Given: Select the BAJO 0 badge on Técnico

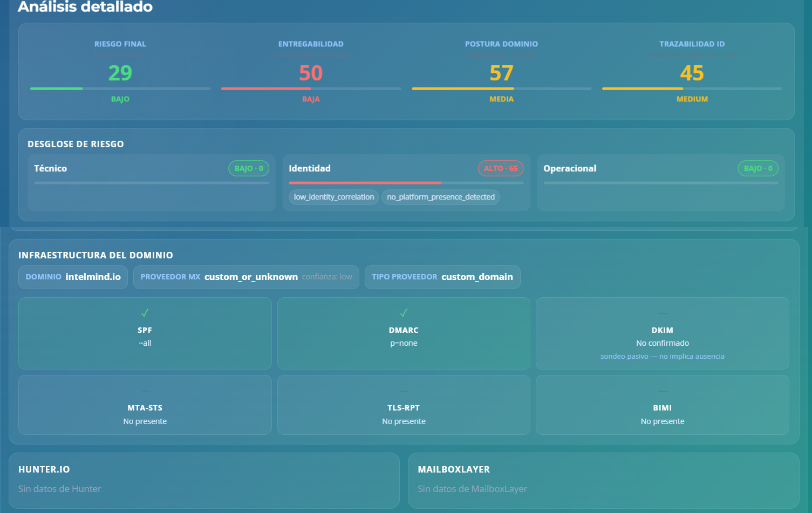Looking at the screenshot, I should (x=248, y=168).
